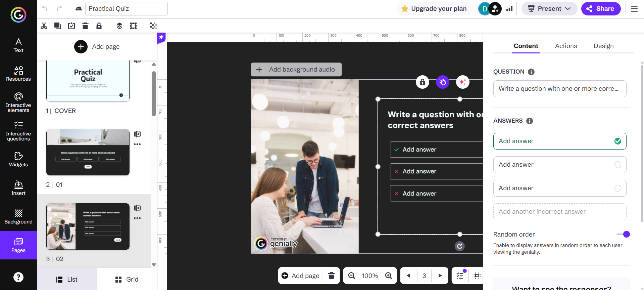The width and height of the screenshot is (644, 290).
Task: Click Add background audio button
Action: (x=296, y=70)
